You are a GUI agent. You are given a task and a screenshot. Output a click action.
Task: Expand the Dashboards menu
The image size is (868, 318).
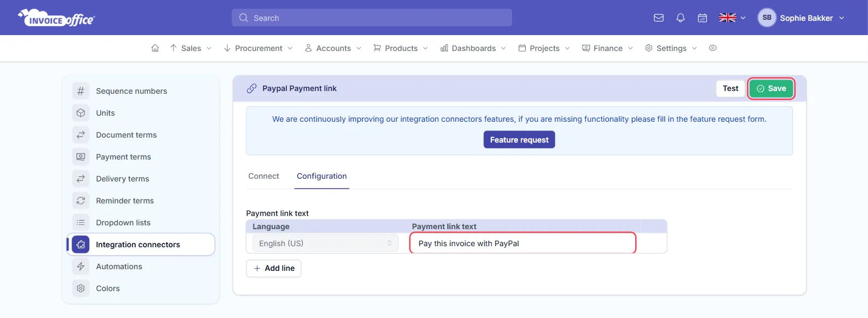click(473, 48)
